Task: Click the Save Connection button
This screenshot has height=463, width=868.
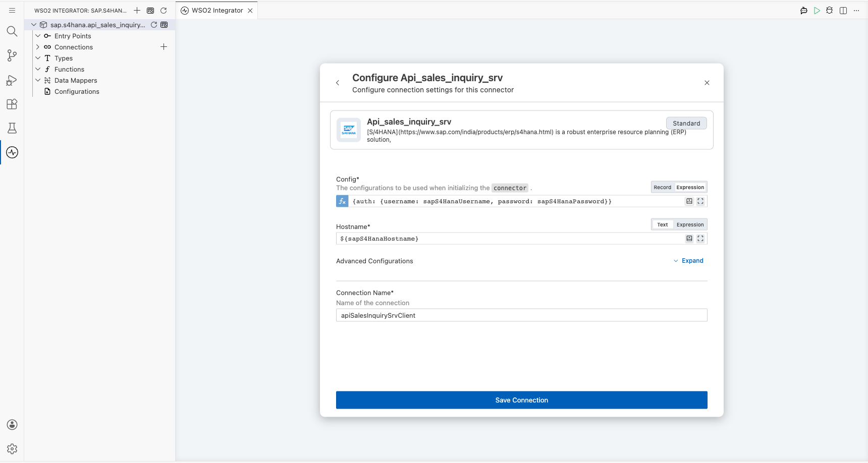Action: point(521,400)
